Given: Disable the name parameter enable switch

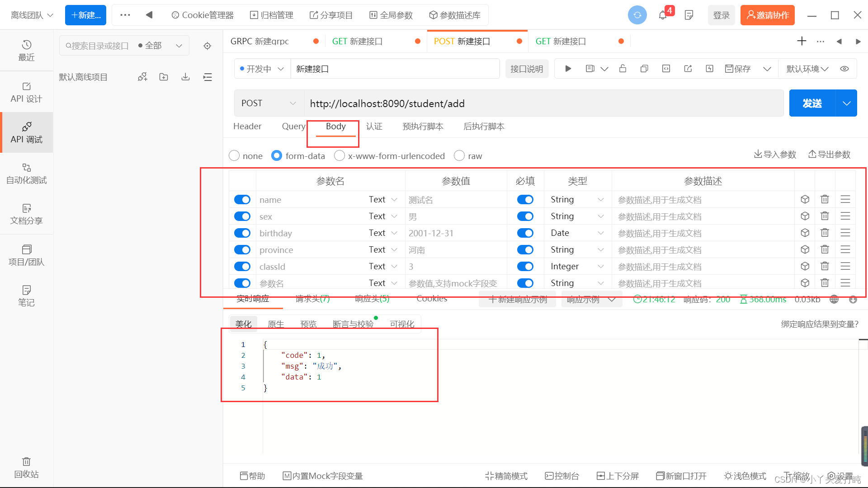Looking at the screenshot, I should (242, 199).
